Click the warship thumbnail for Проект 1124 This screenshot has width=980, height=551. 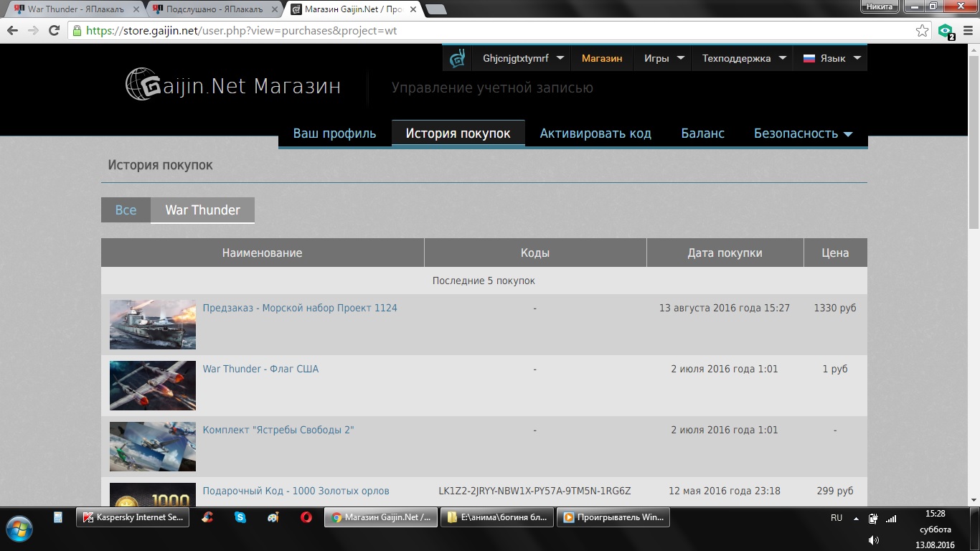click(153, 324)
